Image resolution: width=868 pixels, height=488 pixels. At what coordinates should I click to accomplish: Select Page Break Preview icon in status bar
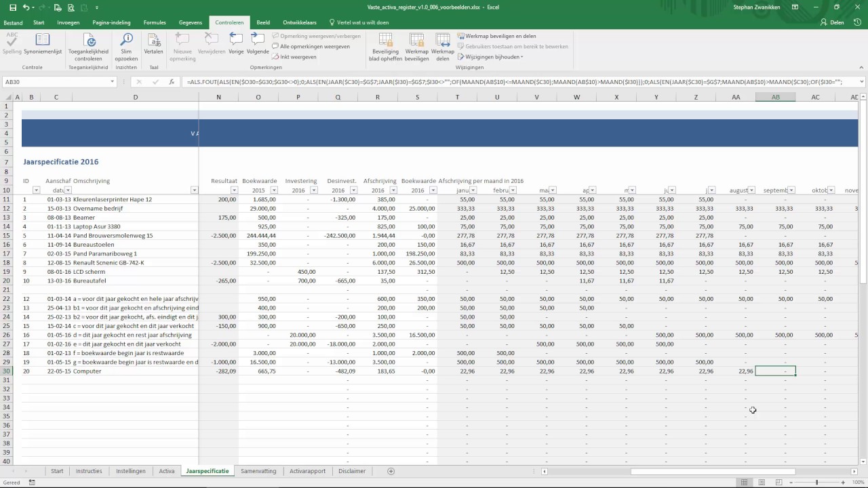click(x=777, y=483)
